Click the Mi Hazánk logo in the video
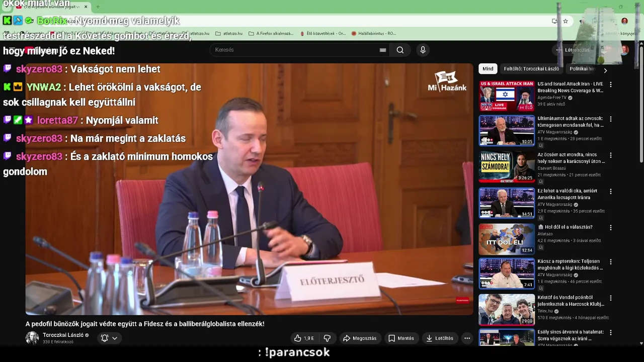The width and height of the screenshot is (644, 362). point(447,80)
